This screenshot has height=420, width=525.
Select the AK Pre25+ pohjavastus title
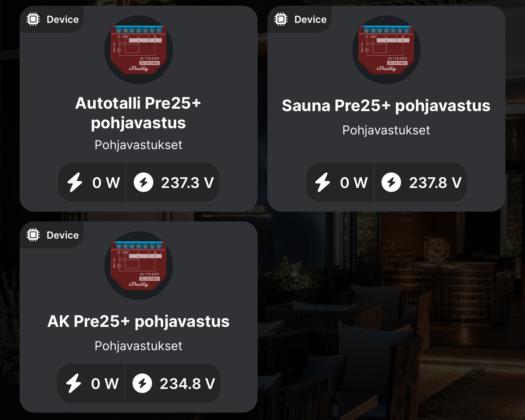(x=139, y=322)
